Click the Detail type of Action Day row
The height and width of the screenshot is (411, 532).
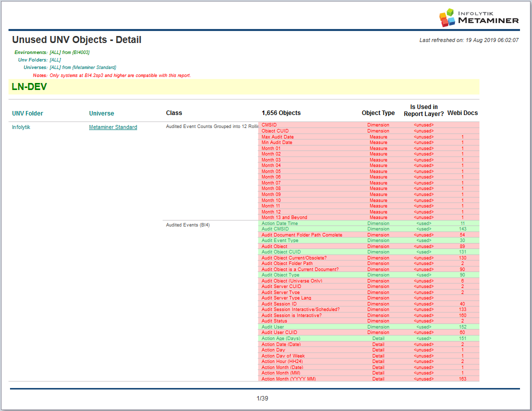pos(378,350)
